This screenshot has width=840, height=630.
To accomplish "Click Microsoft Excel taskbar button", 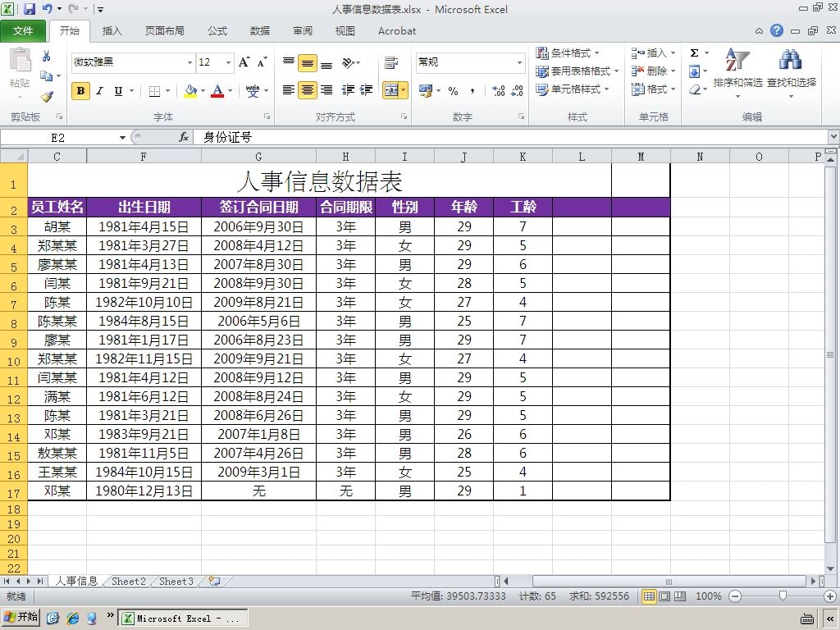I will point(183,619).
